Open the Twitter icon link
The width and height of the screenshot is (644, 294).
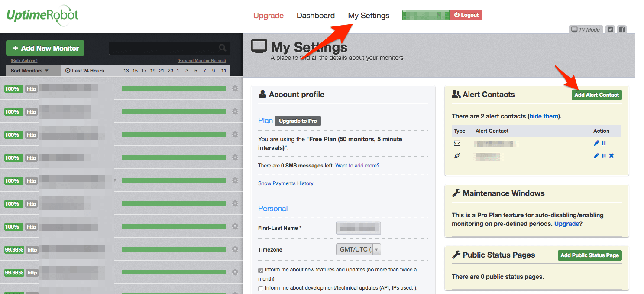coord(610,29)
